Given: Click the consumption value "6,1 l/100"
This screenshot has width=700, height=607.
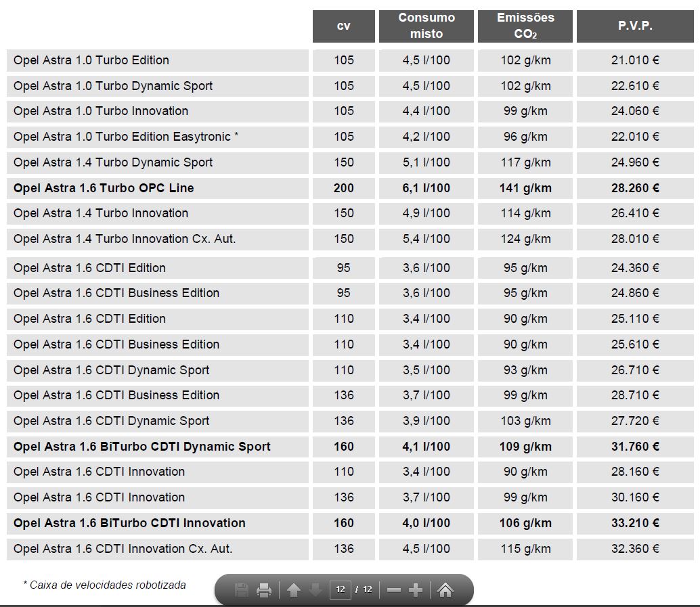Looking at the screenshot, I should [x=426, y=188].
